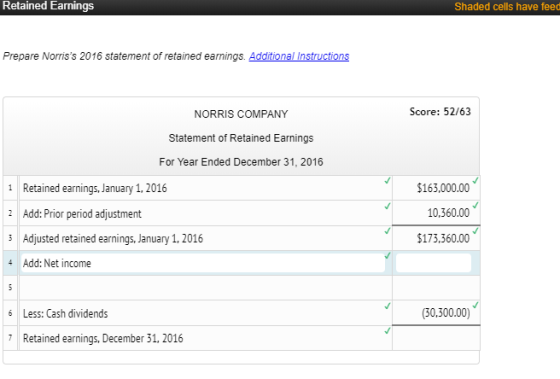Click the 'Statement of Retained Earnings' heading
Image resolution: width=560 pixels, height=379 pixels.
[x=241, y=138]
